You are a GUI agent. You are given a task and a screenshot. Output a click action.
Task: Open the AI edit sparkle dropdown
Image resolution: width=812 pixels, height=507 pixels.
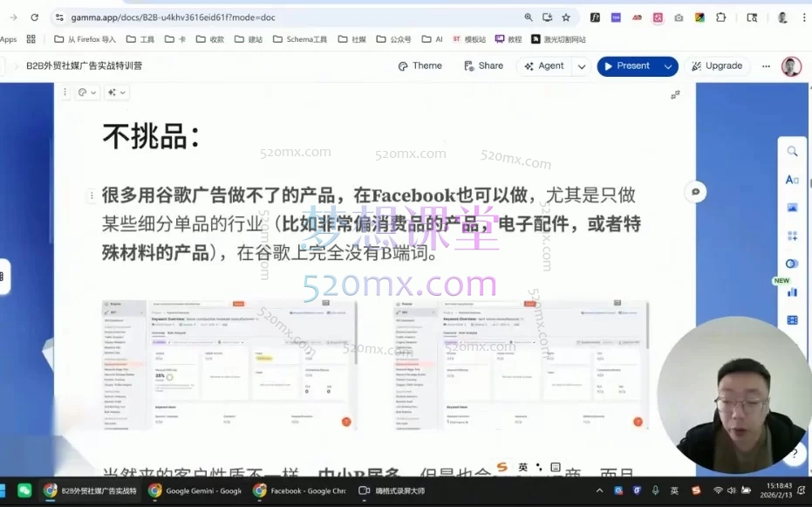click(x=116, y=92)
